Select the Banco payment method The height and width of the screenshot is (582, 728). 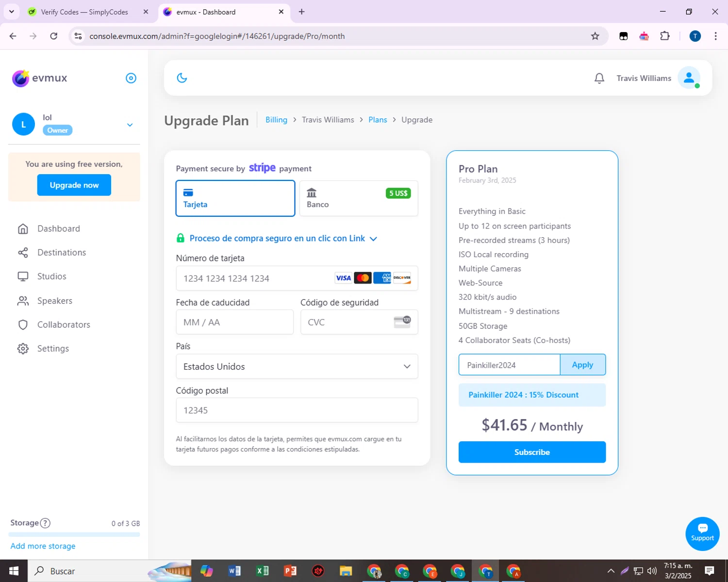[x=359, y=198]
